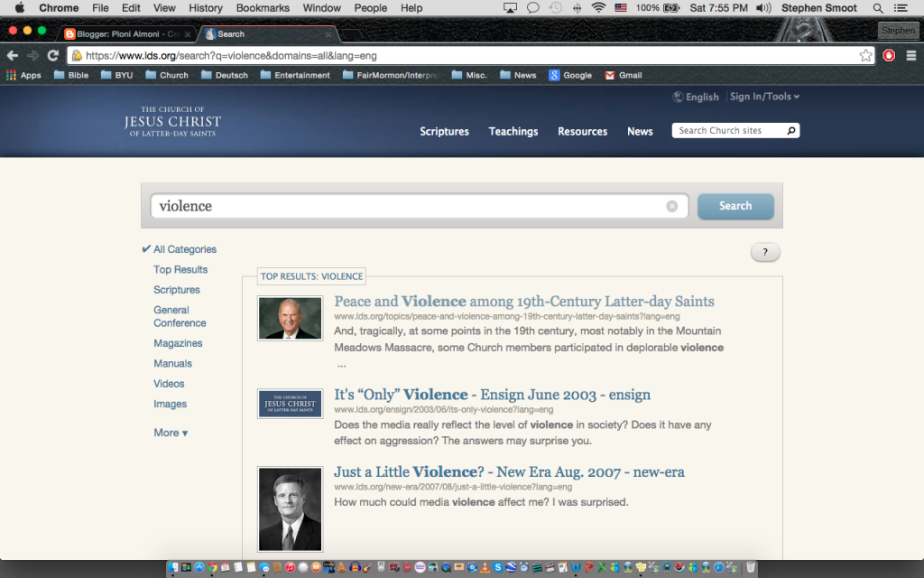Expand the More categories dropdown
The height and width of the screenshot is (578, 924).
pos(171,433)
